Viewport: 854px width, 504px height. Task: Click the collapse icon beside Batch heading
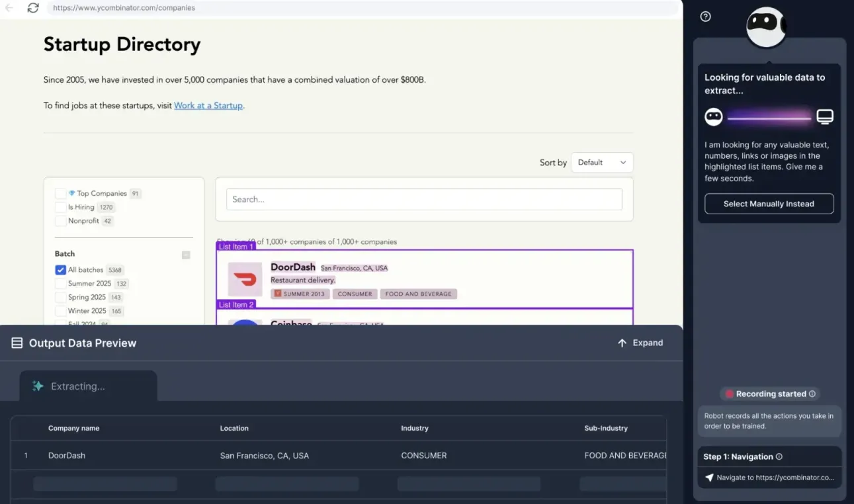coord(186,255)
